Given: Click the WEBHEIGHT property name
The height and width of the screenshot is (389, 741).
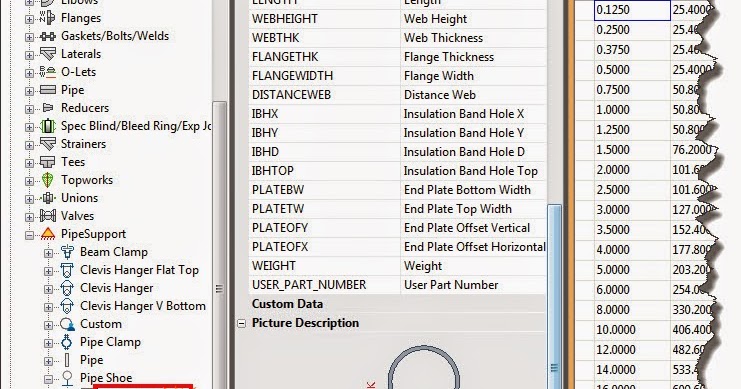Looking at the screenshot, I should 285,19.
